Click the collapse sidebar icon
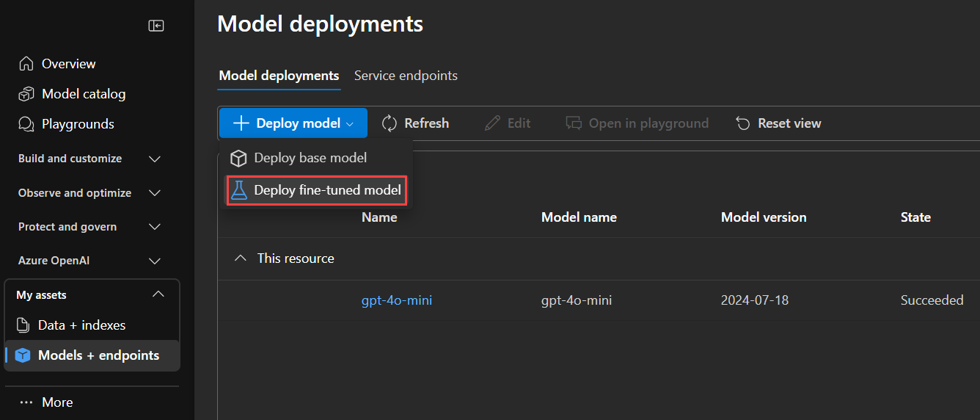The image size is (980, 420). pos(156,26)
